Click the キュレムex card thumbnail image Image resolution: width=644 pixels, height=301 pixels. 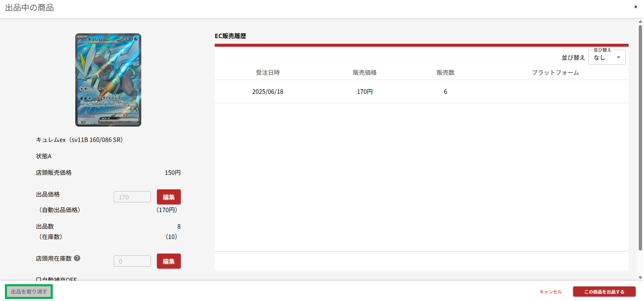(108, 80)
